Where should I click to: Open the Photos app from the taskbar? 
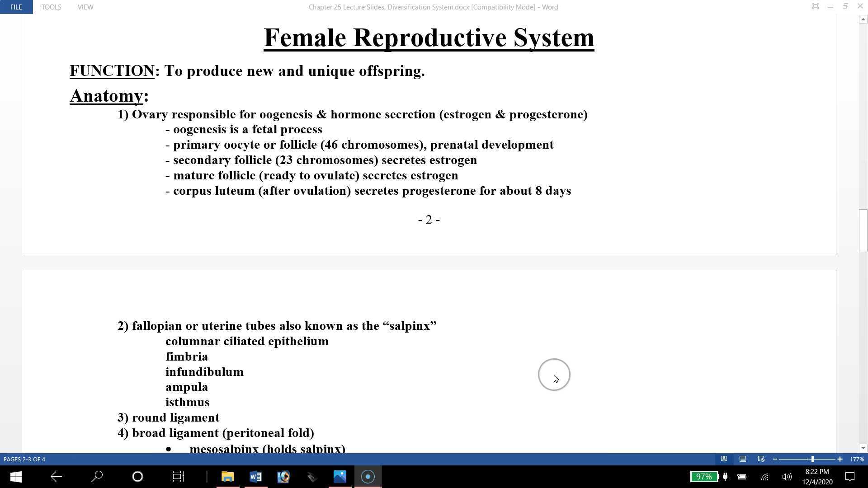coord(340,476)
